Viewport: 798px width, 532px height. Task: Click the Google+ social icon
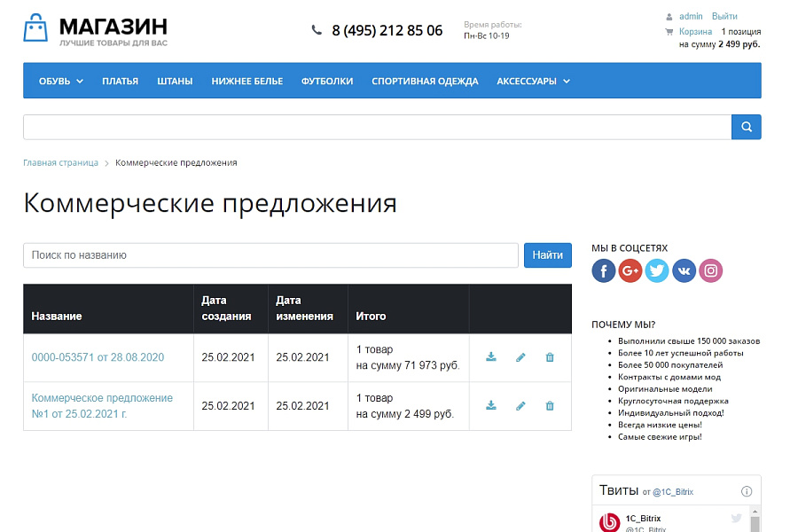(x=630, y=270)
